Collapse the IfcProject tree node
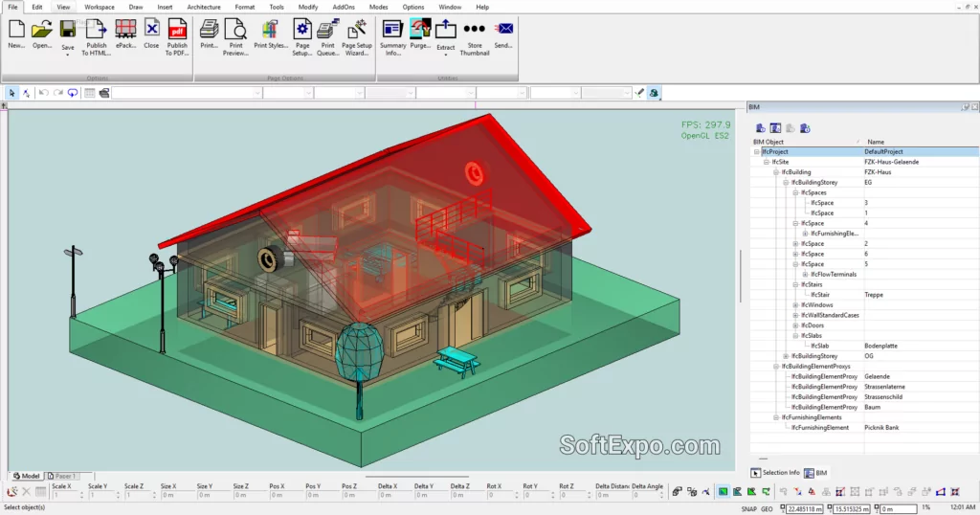This screenshot has width=980, height=515. click(756, 152)
